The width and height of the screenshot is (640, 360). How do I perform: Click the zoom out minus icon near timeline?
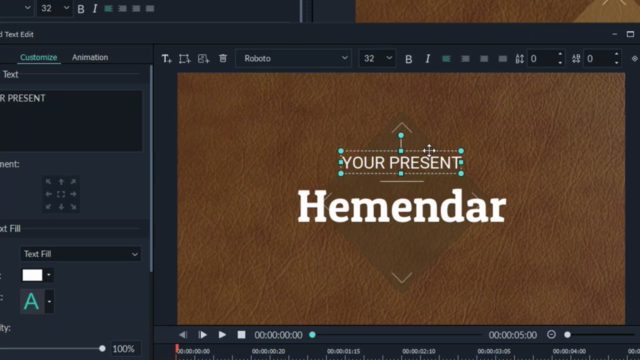(551, 335)
